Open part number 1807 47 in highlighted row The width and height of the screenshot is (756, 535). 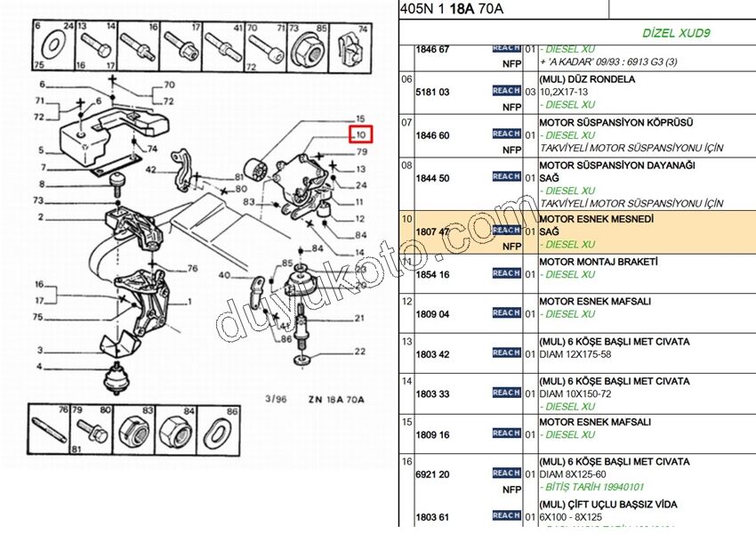(x=432, y=231)
